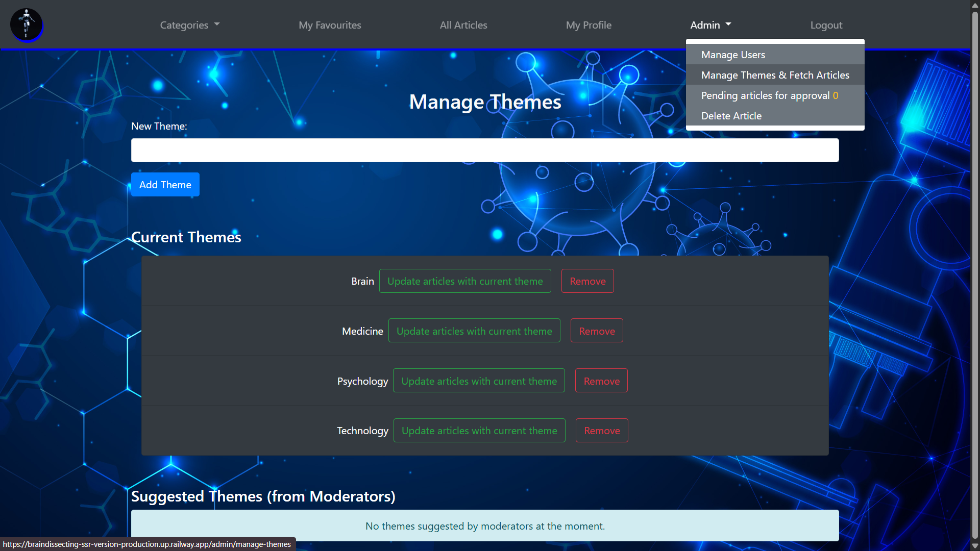The width and height of the screenshot is (980, 551).
Task: Click the page scrollbar down arrow
Action: (974, 546)
